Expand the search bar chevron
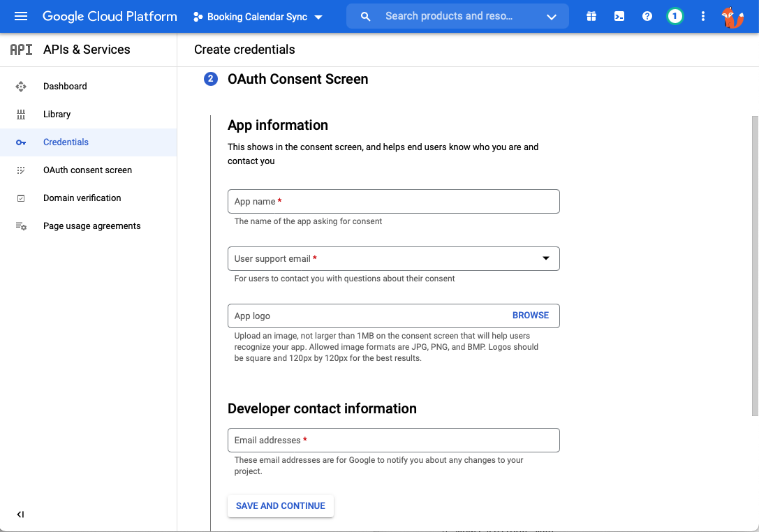759x532 pixels. point(551,15)
